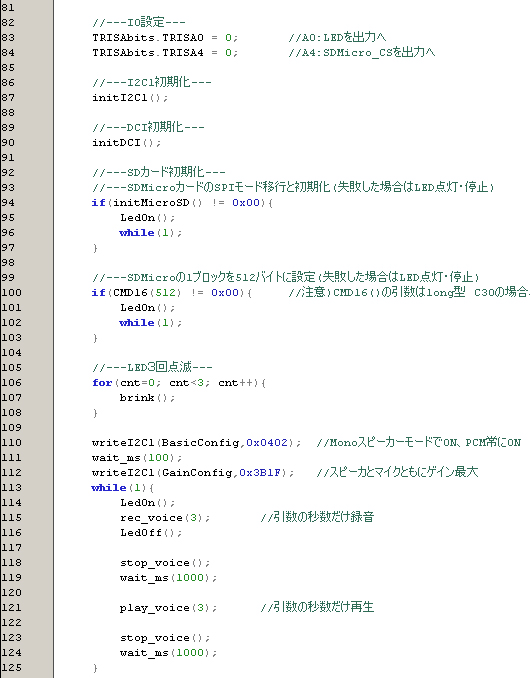
Task: Click the //---IO設定--- comment
Action: (x=138, y=22)
